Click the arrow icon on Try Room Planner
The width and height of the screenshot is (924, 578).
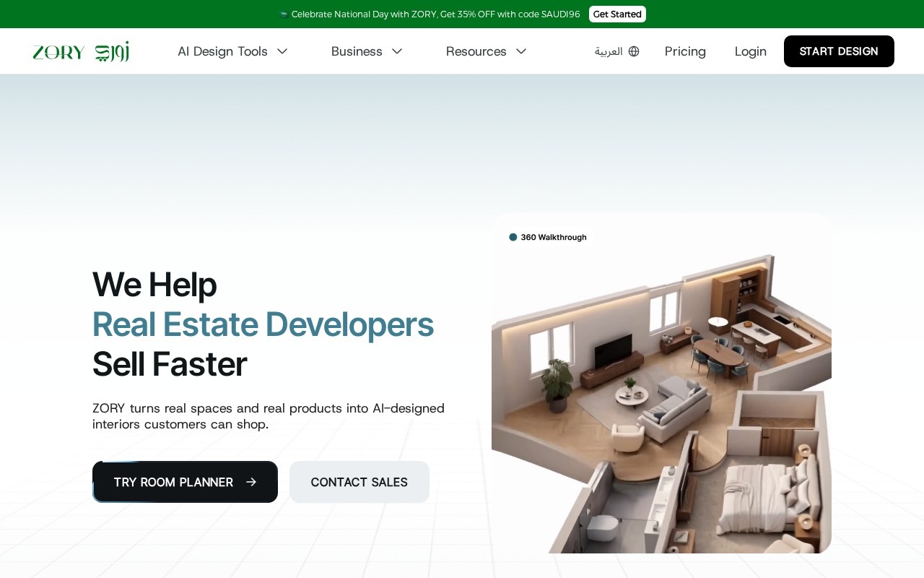(251, 482)
